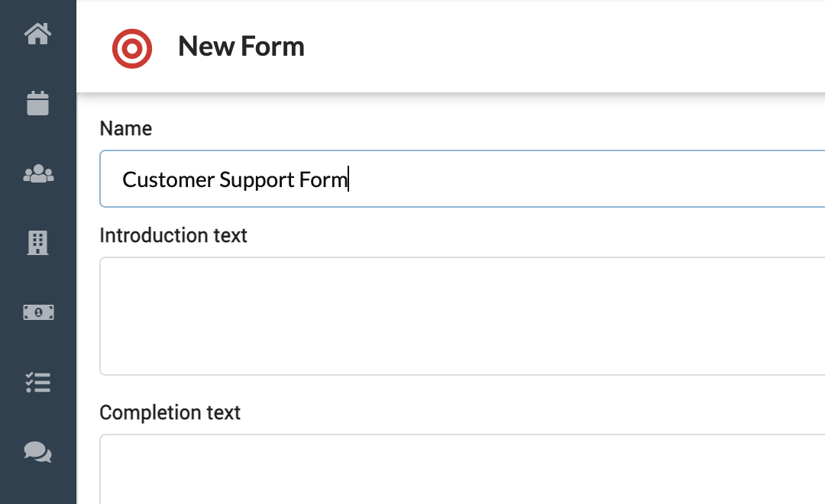Open conversations with the speech bubbles icon
This screenshot has width=825, height=504.
point(38,452)
